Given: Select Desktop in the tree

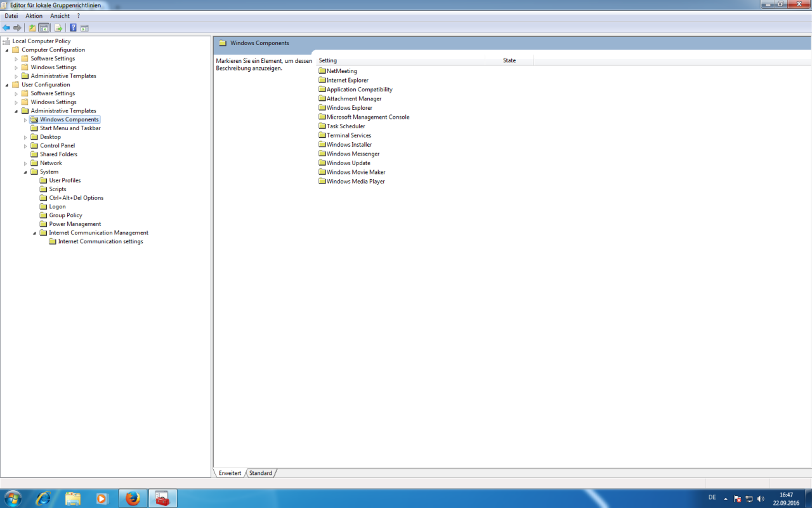Looking at the screenshot, I should point(51,137).
